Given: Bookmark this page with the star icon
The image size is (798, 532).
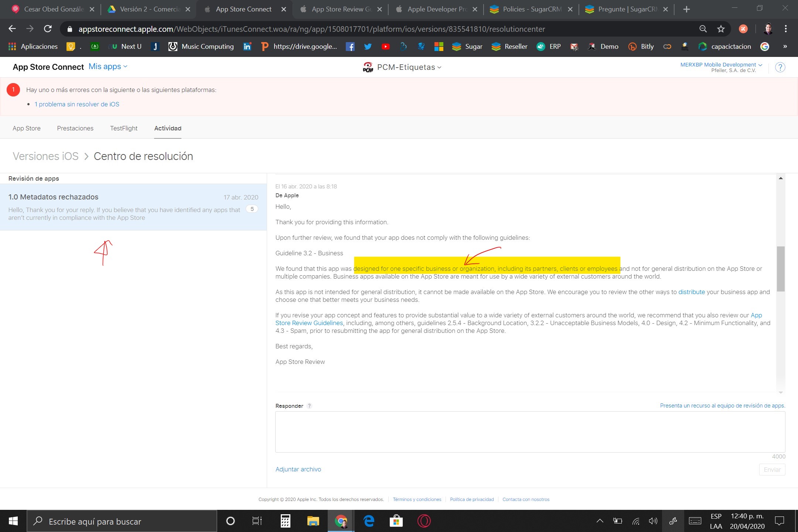Looking at the screenshot, I should tap(721, 29).
